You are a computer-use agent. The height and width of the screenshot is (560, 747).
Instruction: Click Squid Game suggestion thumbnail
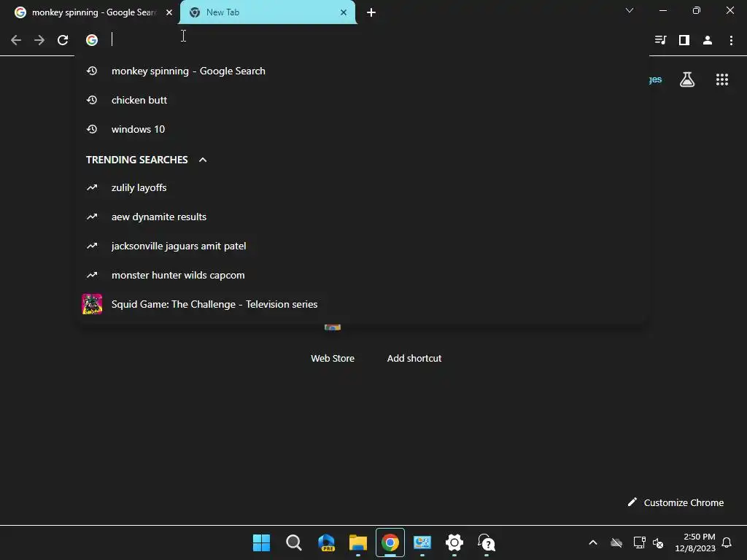(x=92, y=304)
